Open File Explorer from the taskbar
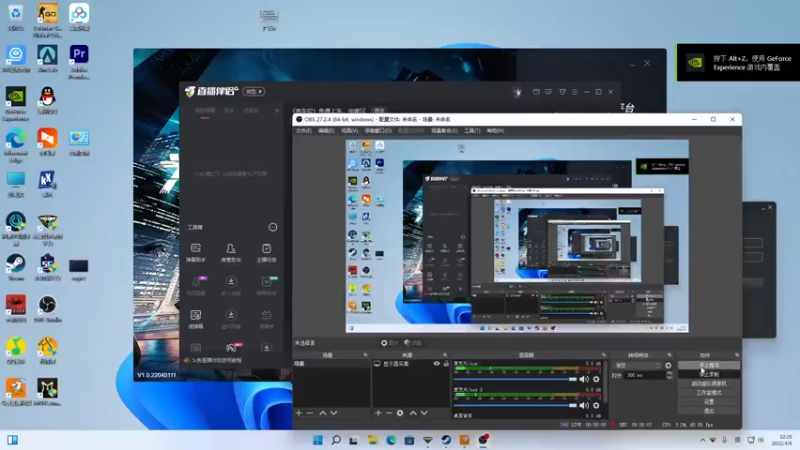Viewport: 800px width, 450px height. point(372,440)
